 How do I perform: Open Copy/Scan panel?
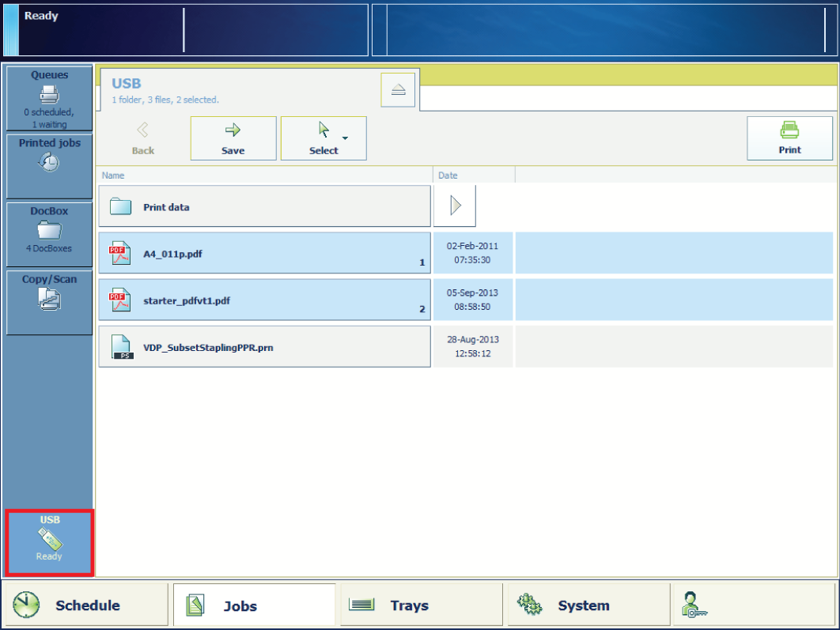(x=49, y=302)
